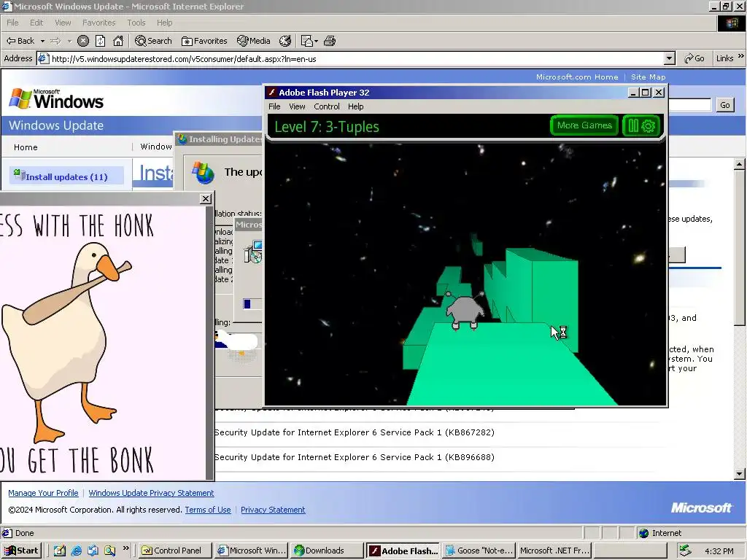Screen dimensions: 747x560
Task: Open the Manage Your Profile link
Action: 43,493
